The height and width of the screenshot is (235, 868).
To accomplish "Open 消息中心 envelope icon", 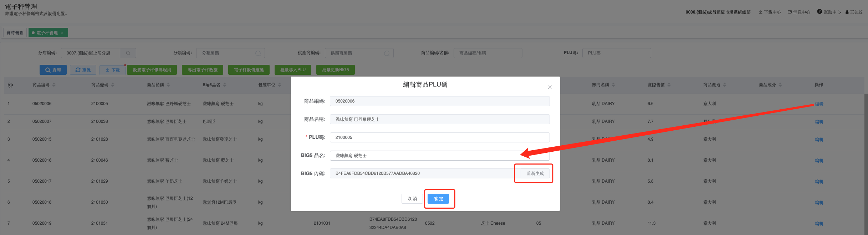I will click(790, 12).
